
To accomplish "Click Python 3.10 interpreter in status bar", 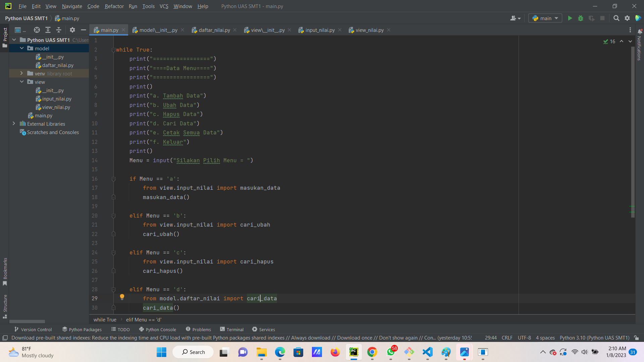I will pyautogui.click(x=594, y=338).
